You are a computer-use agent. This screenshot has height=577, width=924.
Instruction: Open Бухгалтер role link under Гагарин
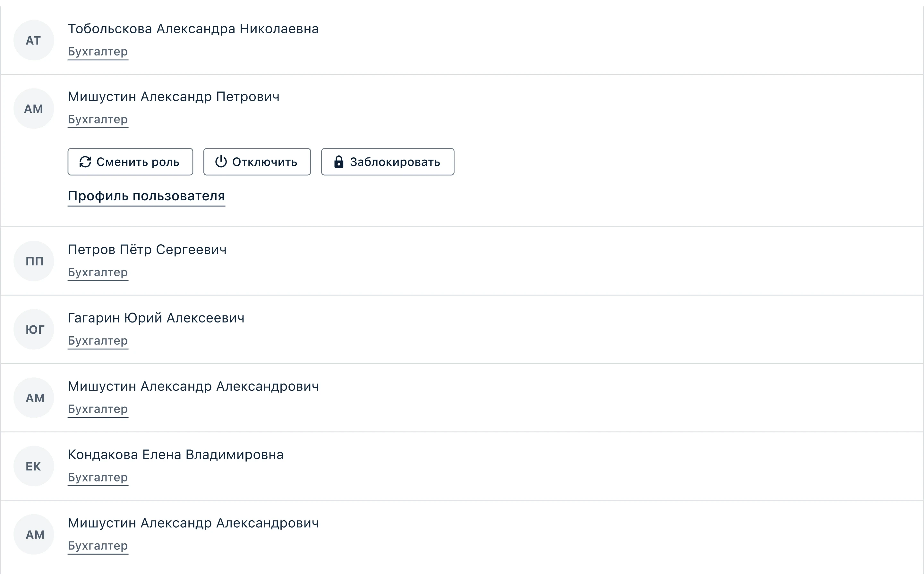tap(98, 341)
